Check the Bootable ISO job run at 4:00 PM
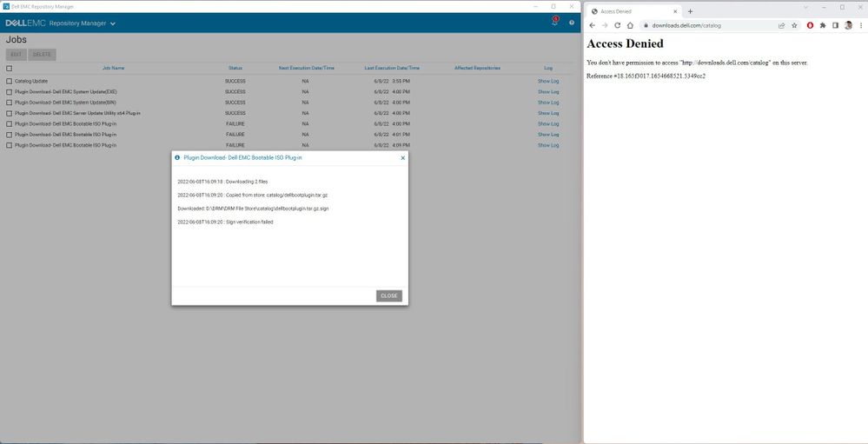868x444 pixels. pyautogui.click(x=9, y=124)
